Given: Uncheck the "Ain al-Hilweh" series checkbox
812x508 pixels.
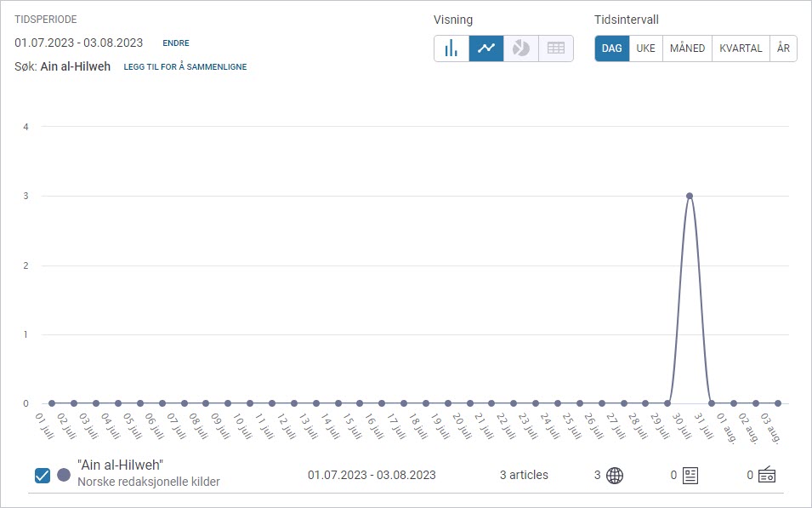Looking at the screenshot, I should click(x=43, y=476).
